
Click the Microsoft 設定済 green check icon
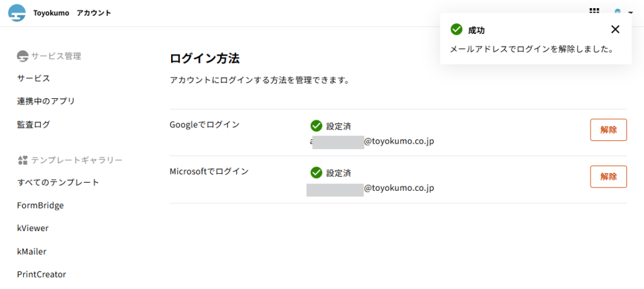coord(316,173)
